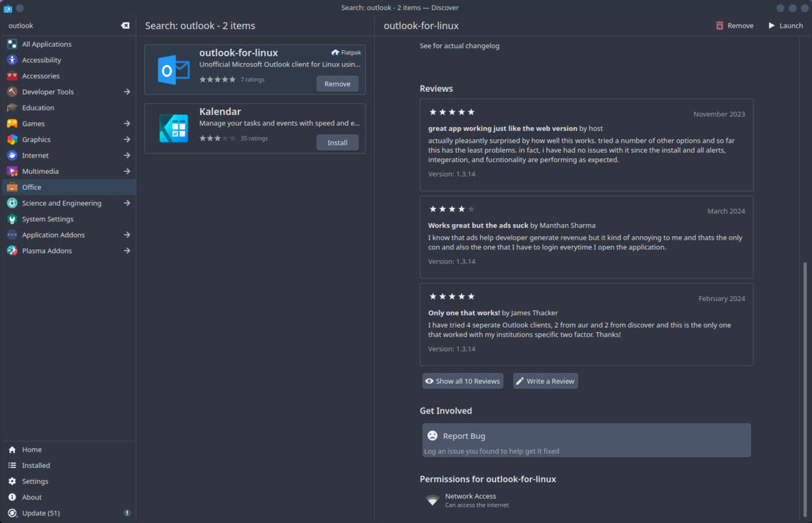Click the Office briefcase icon

tap(12, 187)
